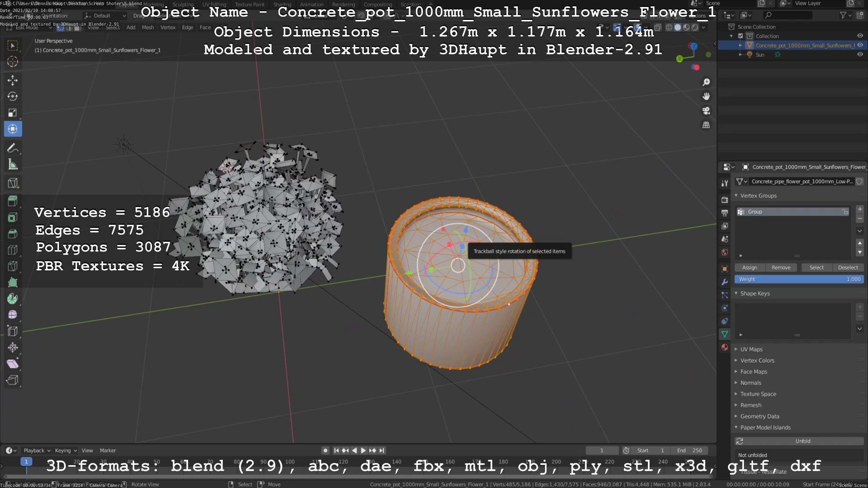This screenshot has width=868, height=488.
Task: Click the Deselect vertex group button
Action: [848, 267]
